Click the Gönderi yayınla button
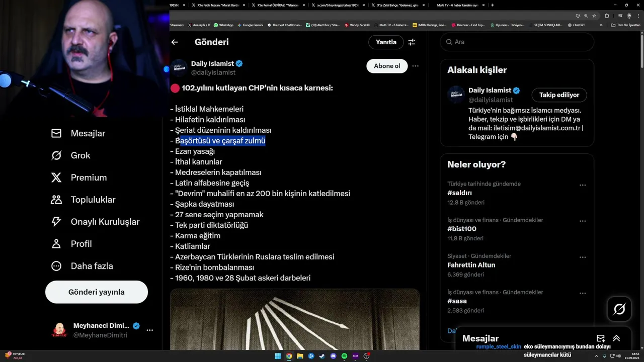The image size is (644, 362). point(97,292)
